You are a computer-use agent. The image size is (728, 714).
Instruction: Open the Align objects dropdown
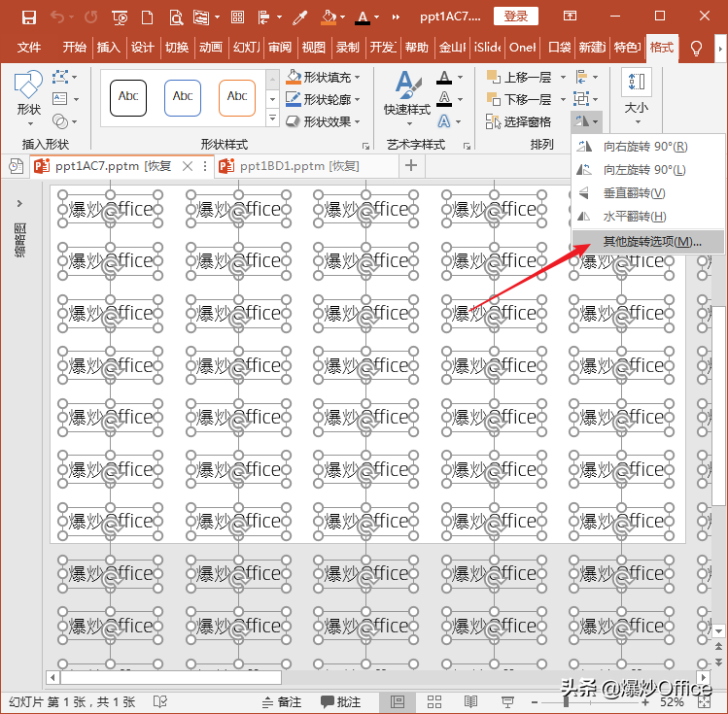coord(586,77)
